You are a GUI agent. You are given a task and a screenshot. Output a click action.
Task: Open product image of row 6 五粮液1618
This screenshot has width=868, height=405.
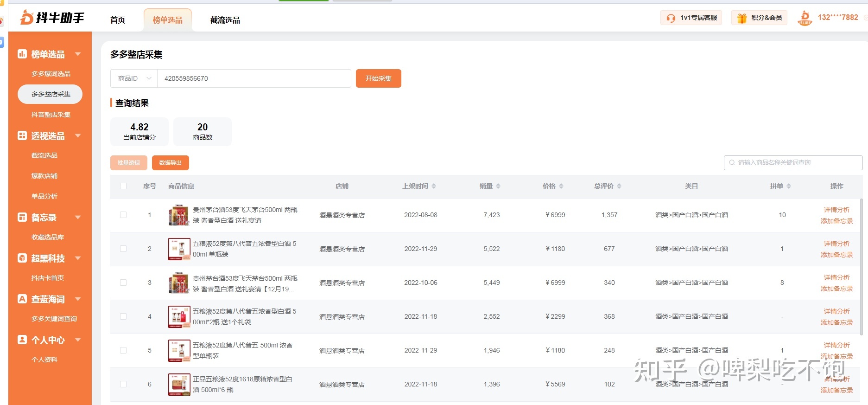[179, 385]
